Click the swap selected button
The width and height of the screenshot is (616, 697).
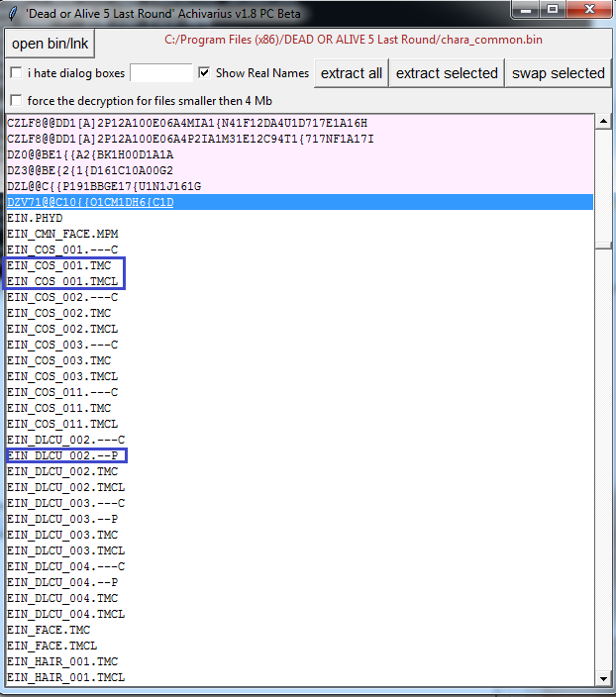tap(559, 73)
